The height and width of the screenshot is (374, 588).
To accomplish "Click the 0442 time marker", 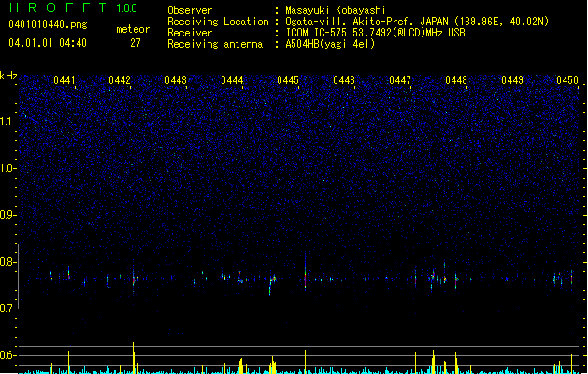I will [120, 80].
